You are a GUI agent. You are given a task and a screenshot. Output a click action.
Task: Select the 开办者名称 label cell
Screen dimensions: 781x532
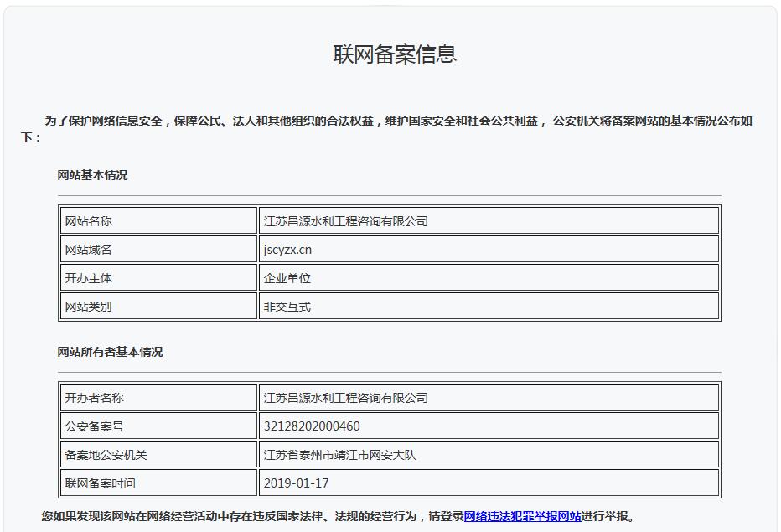94,398
